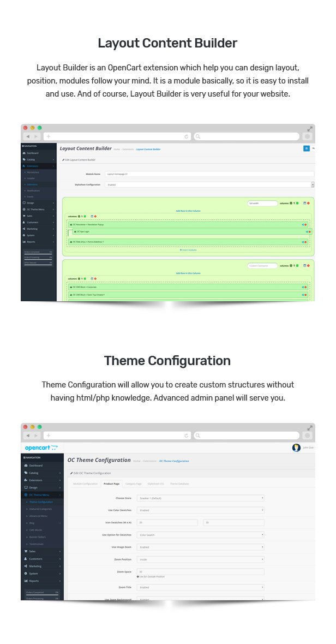Click the red remove icon on OC CMS Block Corporate
This screenshot has height=644, width=336.
(305, 287)
